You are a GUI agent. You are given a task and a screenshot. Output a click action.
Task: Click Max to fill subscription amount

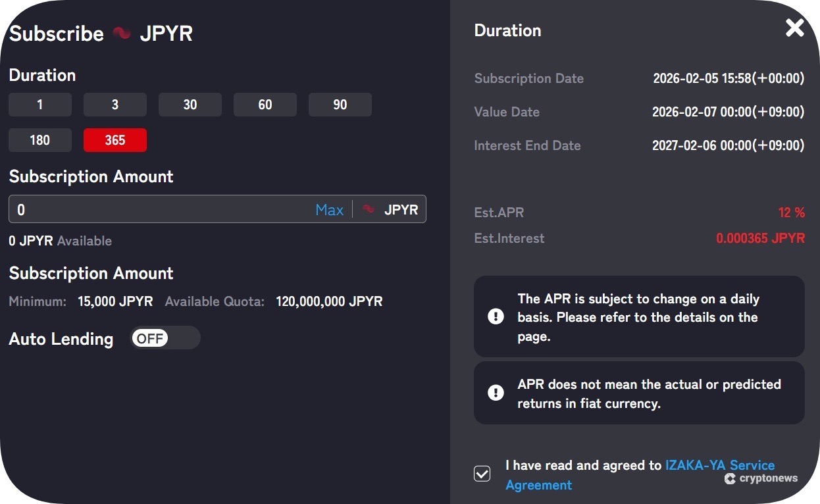click(329, 210)
